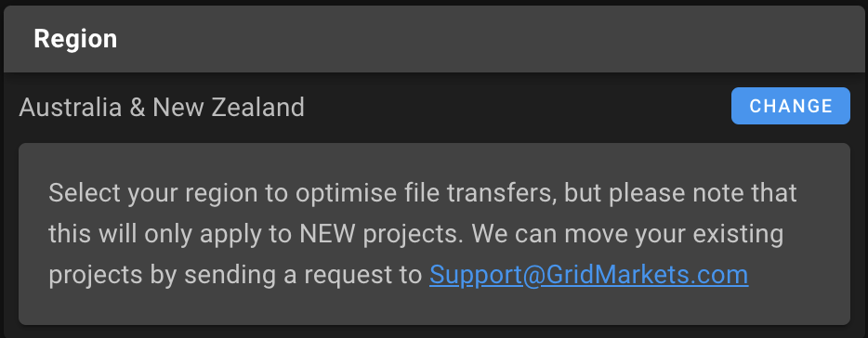868x338 pixels.
Task: Click the word NEW in the notice
Action: 327,235
